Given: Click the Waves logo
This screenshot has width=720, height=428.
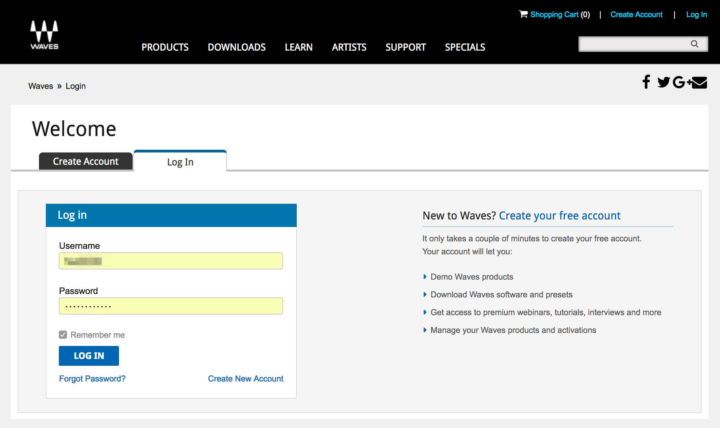Looking at the screenshot, I should [x=44, y=35].
